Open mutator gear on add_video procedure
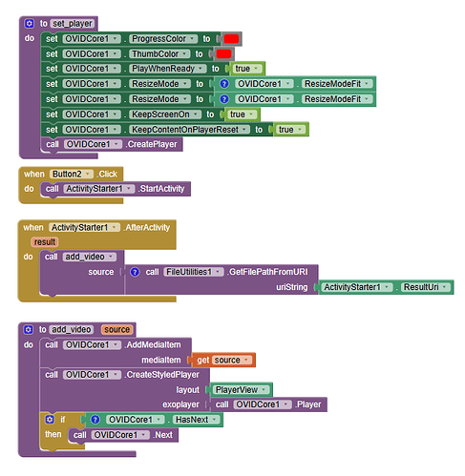465x476 pixels. point(29,329)
